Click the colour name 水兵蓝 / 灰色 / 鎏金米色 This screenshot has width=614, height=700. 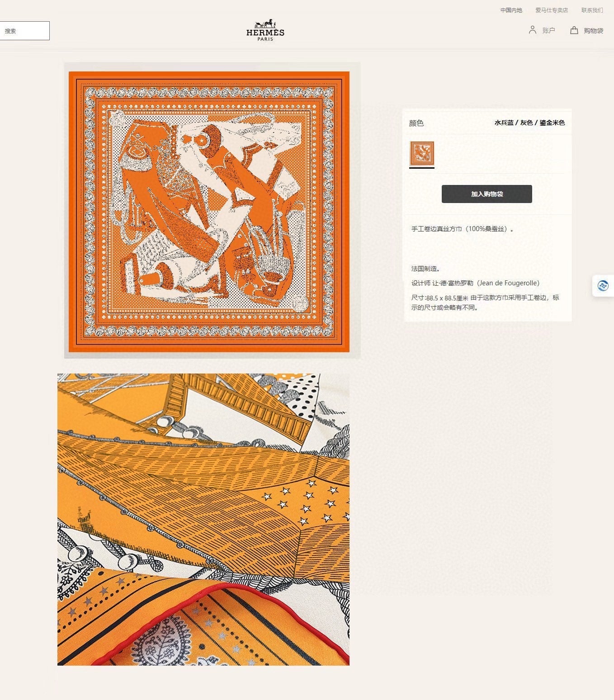click(529, 123)
